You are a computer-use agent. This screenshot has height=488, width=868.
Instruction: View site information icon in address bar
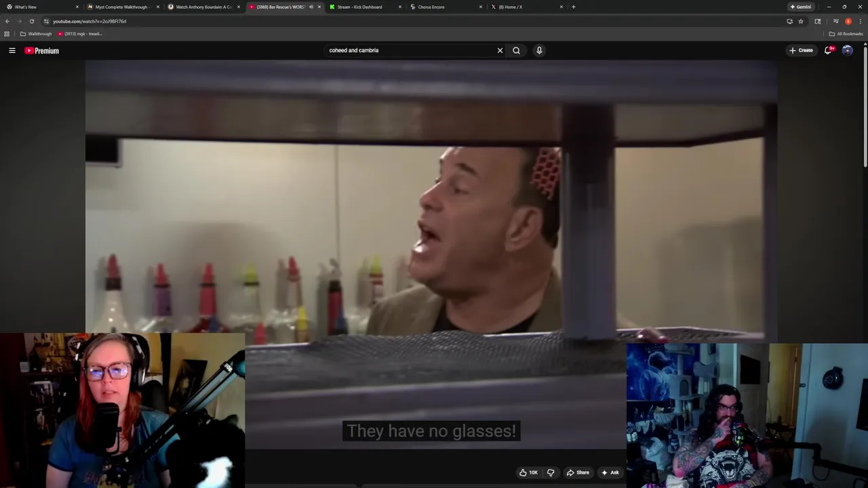pos(46,21)
